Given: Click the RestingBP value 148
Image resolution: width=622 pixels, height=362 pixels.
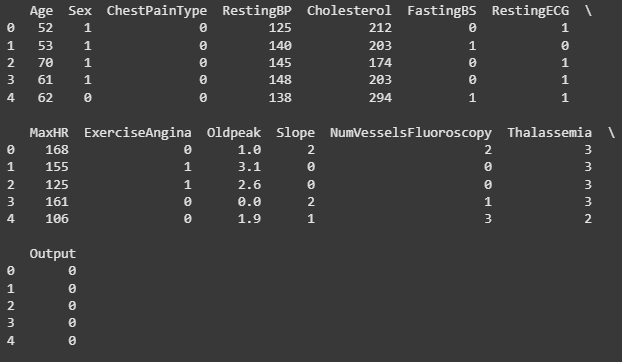Looking at the screenshot, I should [280, 80].
